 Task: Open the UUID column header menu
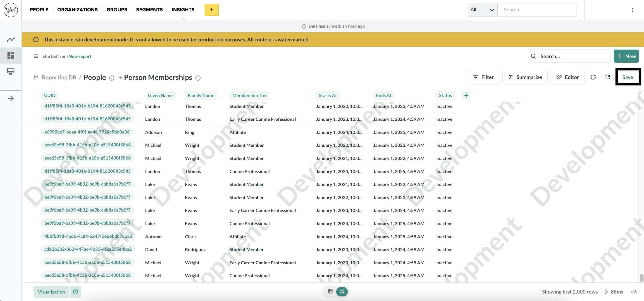[x=50, y=96]
